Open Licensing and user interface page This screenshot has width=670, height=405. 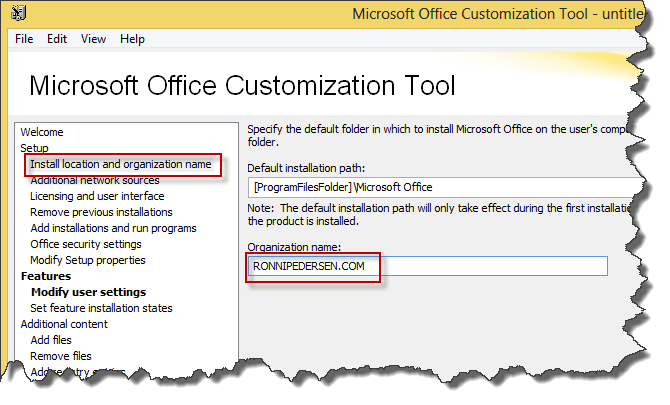97,196
